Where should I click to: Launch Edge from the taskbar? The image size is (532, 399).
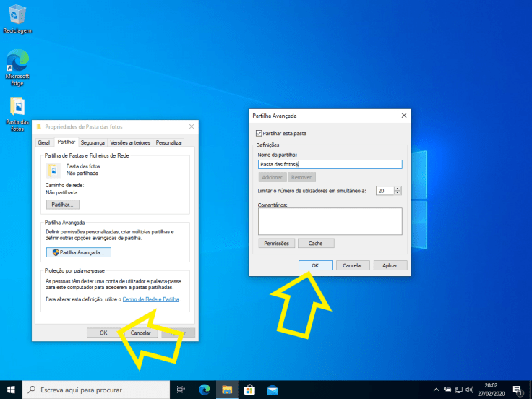204,390
